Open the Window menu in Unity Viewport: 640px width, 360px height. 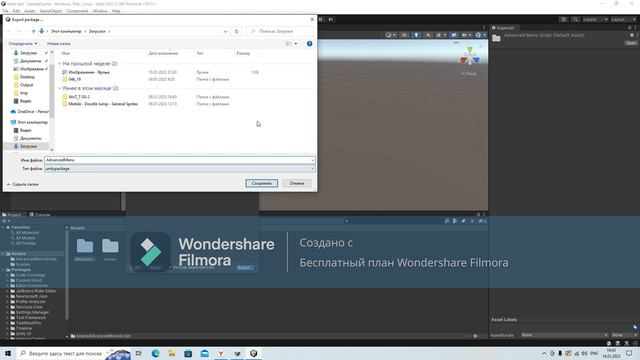(100, 11)
